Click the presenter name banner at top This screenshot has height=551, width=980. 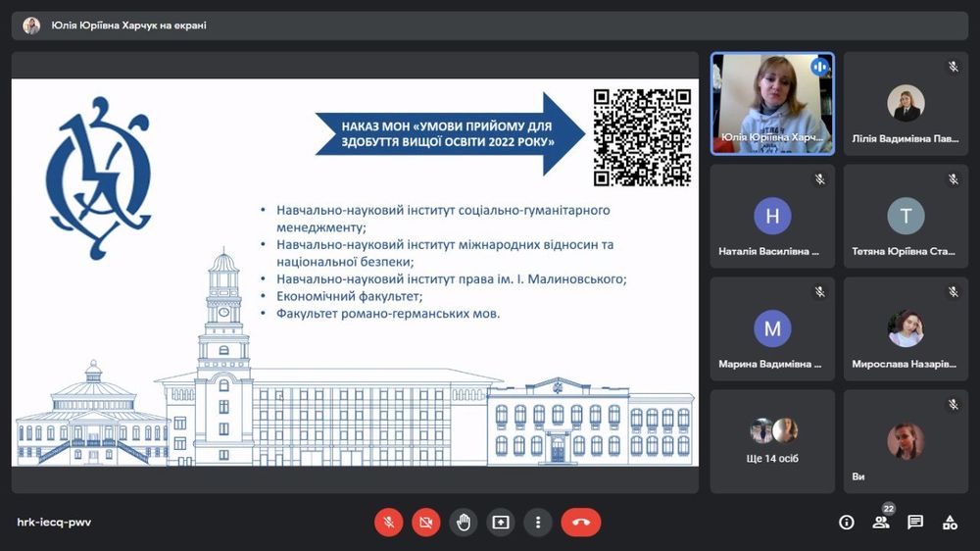pyautogui.click(x=128, y=25)
